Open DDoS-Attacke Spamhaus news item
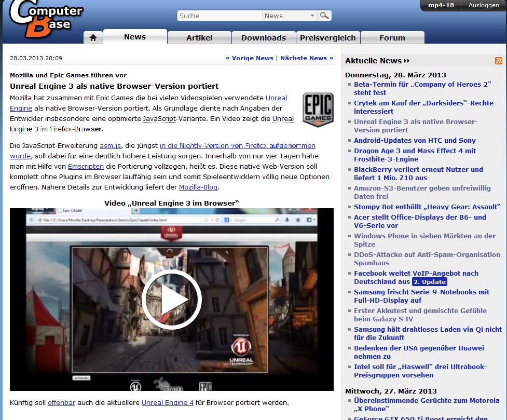This screenshot has width=507, height=420. pos(427,259)
